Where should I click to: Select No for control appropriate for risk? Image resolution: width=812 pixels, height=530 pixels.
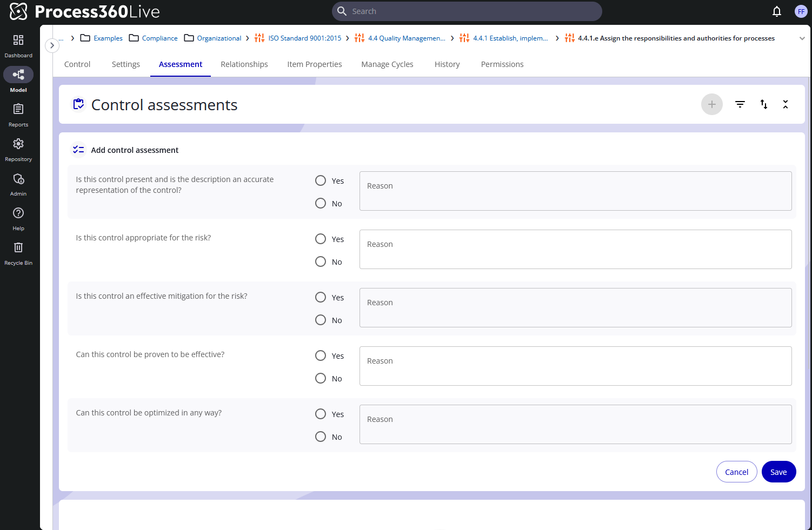[321, 261]
